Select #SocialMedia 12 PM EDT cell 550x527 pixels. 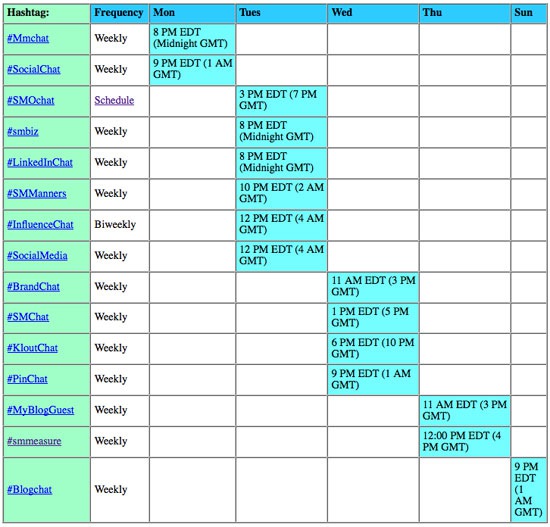pyautogui.click(x=282, y=256)
